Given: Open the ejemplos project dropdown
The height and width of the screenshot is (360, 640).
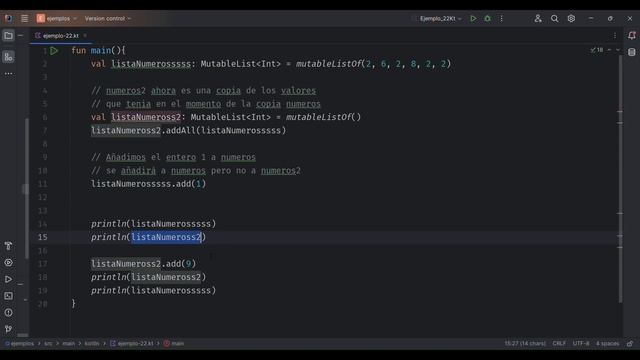Looking at the screenshot, I should [57, 18].
